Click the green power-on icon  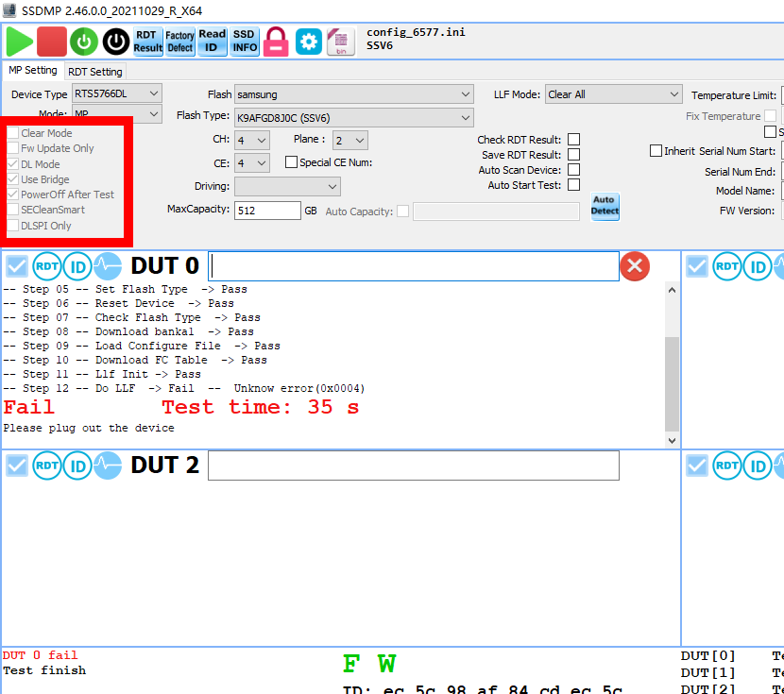coord(84,42)
